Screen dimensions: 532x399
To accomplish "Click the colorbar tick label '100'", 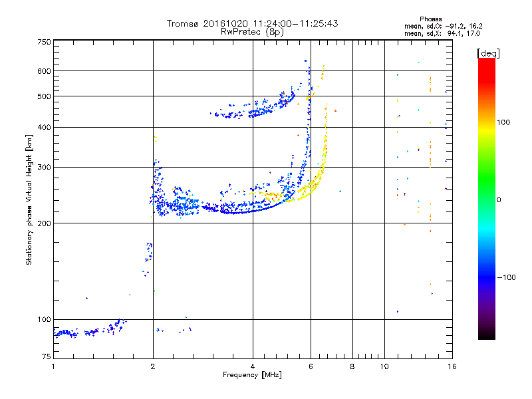I will [503, 122].
